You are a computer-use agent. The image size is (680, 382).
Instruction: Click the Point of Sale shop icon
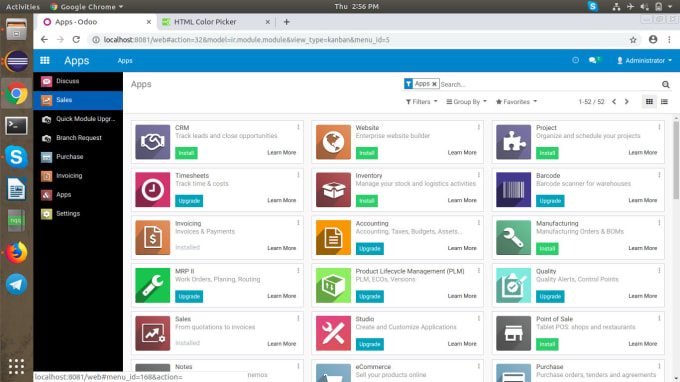(x=513, y=333)
